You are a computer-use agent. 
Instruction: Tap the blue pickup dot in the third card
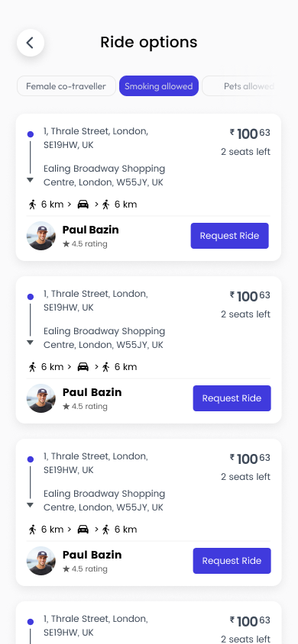coord(30,459)
